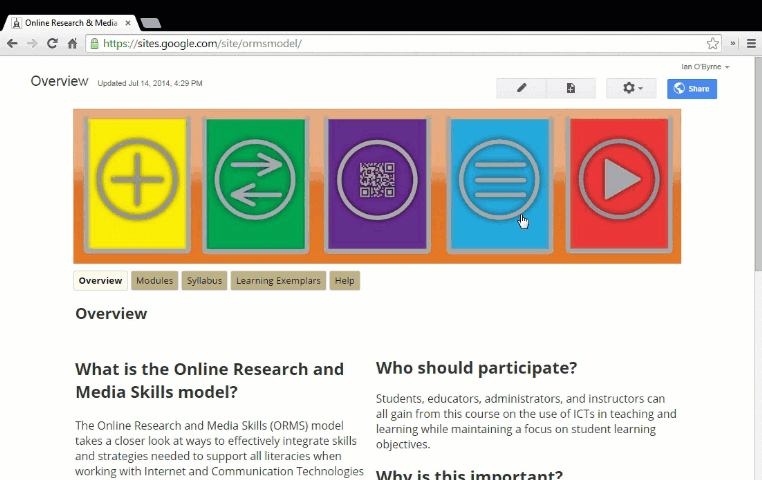
Task: Open the Chrome hamburger menu
Action: tap(751, 44)
